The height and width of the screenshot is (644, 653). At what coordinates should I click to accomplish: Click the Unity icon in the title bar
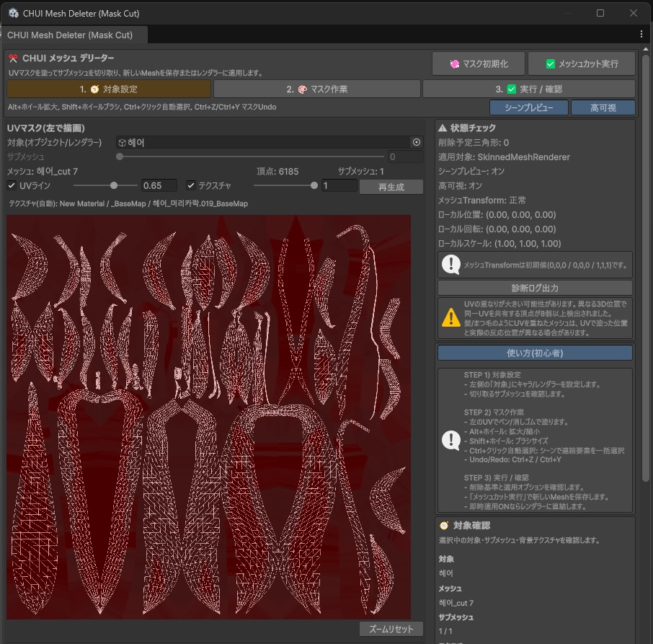13,14
